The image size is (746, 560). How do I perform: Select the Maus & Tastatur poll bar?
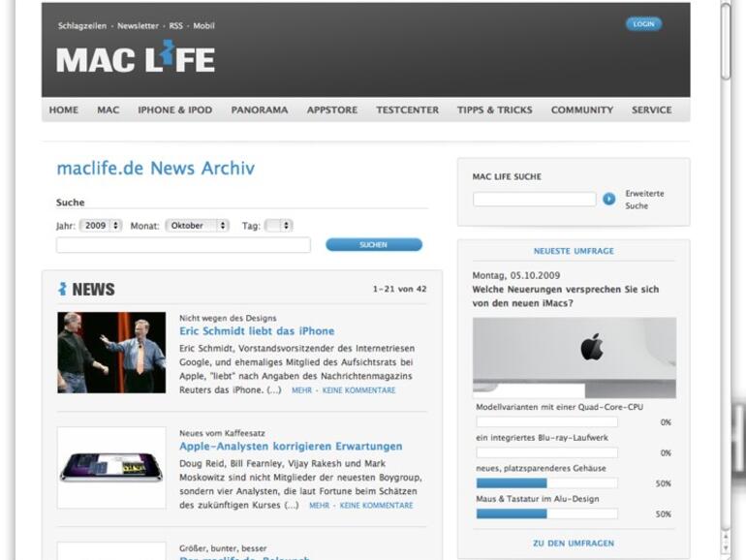pos(546,513)
